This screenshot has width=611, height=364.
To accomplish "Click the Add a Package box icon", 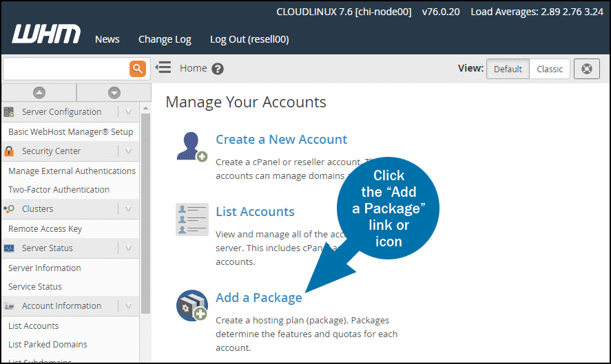I will click(x=191, y=306).
